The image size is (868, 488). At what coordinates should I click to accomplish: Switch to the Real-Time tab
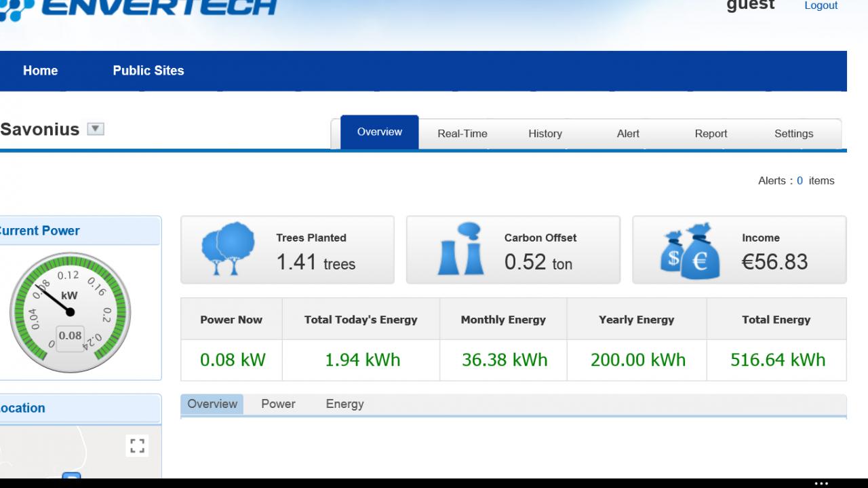[x=462, y=134]
